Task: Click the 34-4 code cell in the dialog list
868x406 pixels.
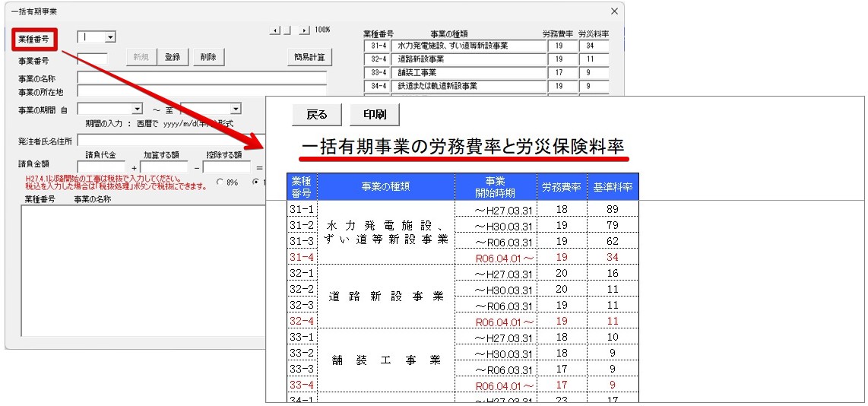Action: [x=378, y=86]
